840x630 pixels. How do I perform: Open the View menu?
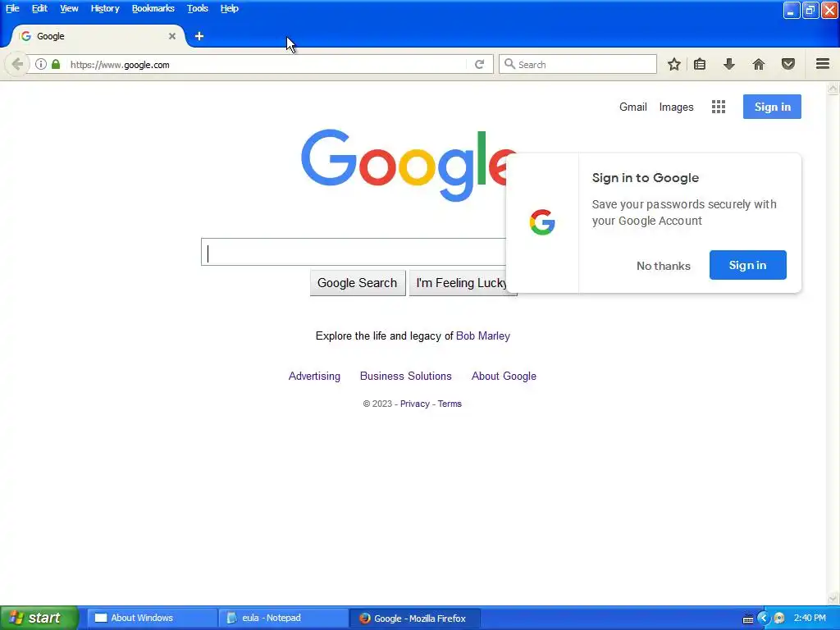(x=69, y=8)
